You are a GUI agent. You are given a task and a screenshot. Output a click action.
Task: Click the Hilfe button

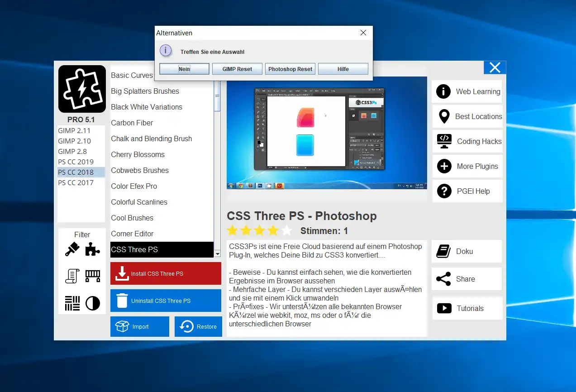343,69
